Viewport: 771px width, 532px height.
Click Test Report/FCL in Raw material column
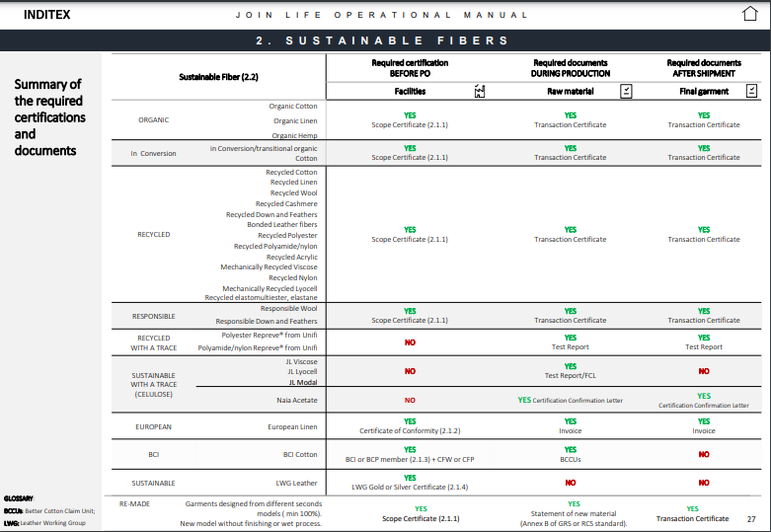(x=570, y=376)
